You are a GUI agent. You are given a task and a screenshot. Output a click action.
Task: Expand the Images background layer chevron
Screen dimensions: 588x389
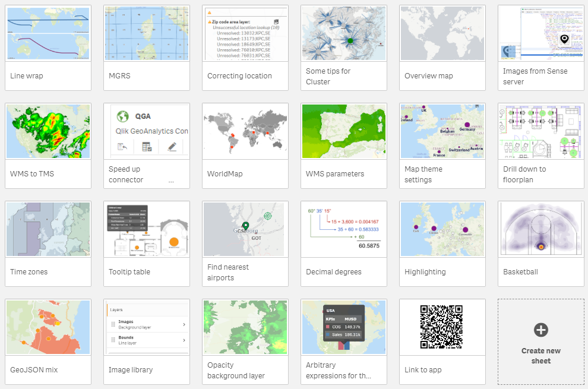[x=184, y=324]
